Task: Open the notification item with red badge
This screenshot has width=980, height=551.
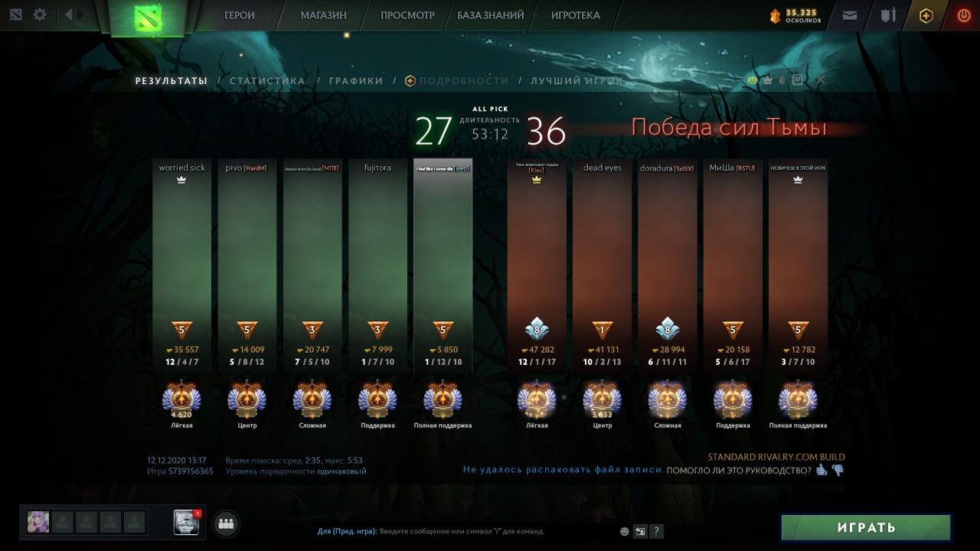Action: click(187, 522)
